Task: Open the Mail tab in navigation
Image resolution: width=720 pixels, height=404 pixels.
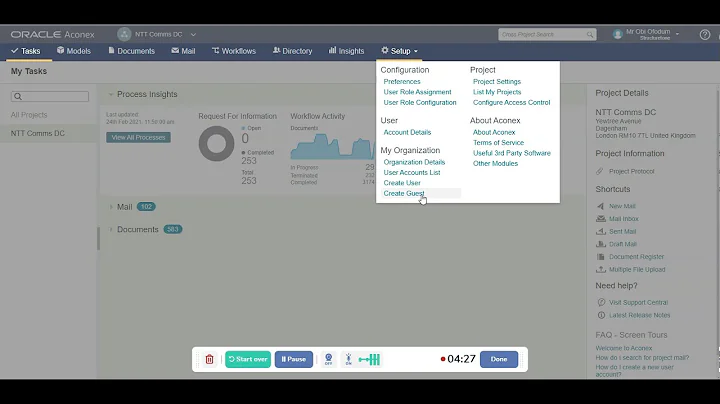Action: [183, 51]
